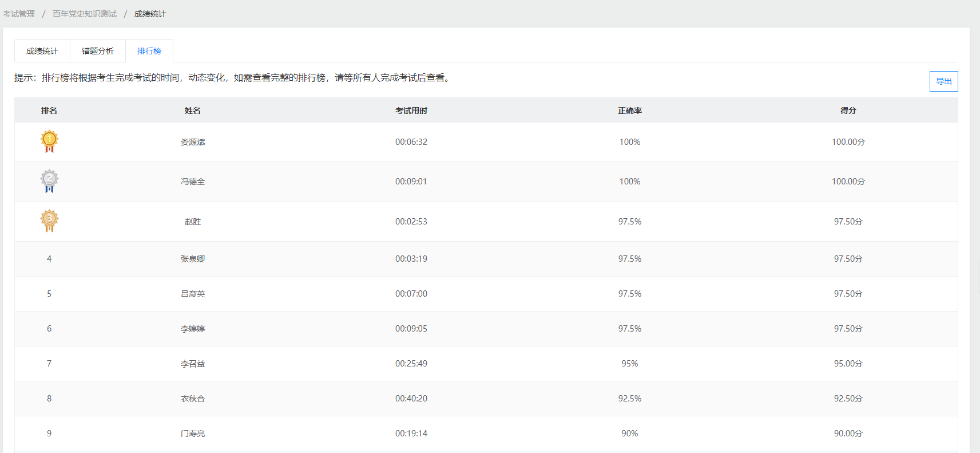Click 张泉卿 in rank 4 row
Viewport: 980px width, 453px height.
[x=193, y=259]
